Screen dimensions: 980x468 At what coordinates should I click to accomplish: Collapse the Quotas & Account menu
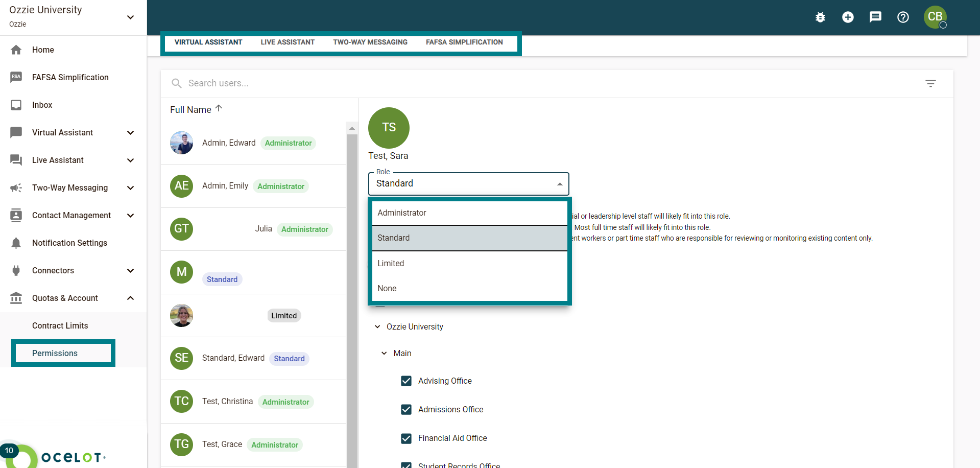131,298
